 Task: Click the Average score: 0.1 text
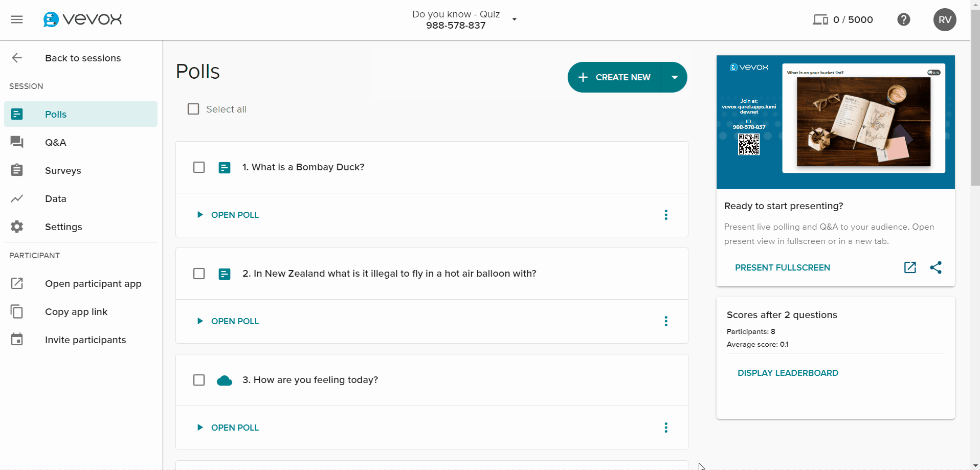pyautogui.click(x=758, y=344)
